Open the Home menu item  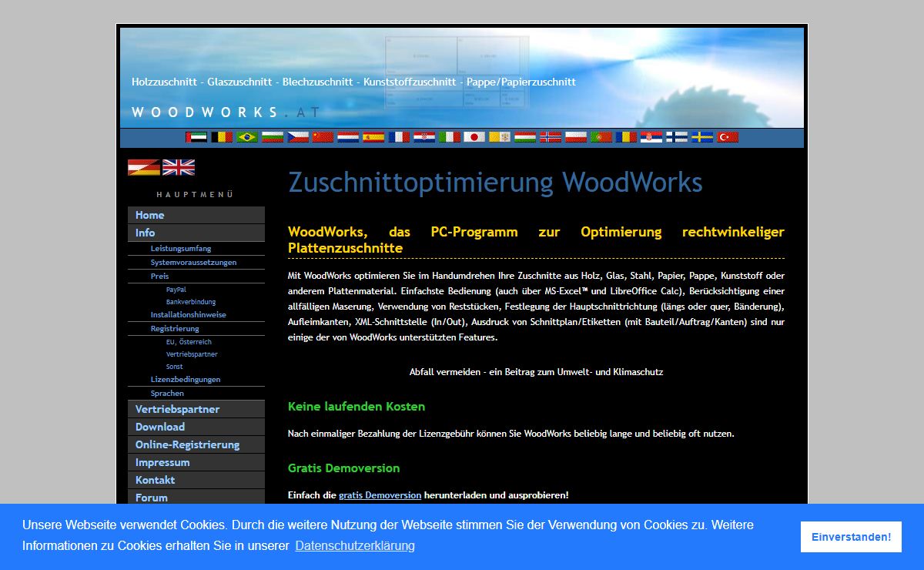[x=150, y=215]
